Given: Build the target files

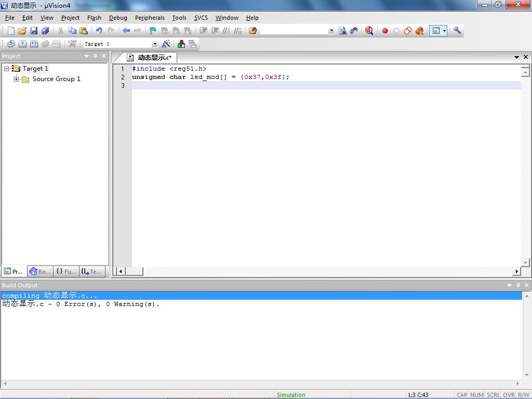Looking at the screenshot, I should (23, 44).
